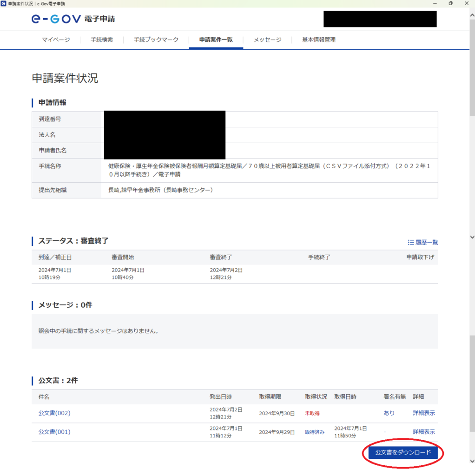Show 詳細表示 for 公文書(001)

pos(424,432)
